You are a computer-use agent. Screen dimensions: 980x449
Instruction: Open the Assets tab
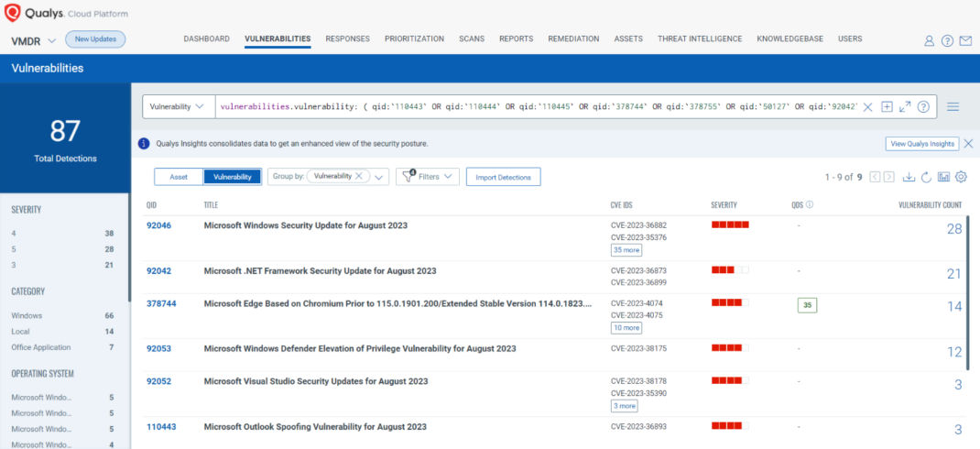(628, 38)
